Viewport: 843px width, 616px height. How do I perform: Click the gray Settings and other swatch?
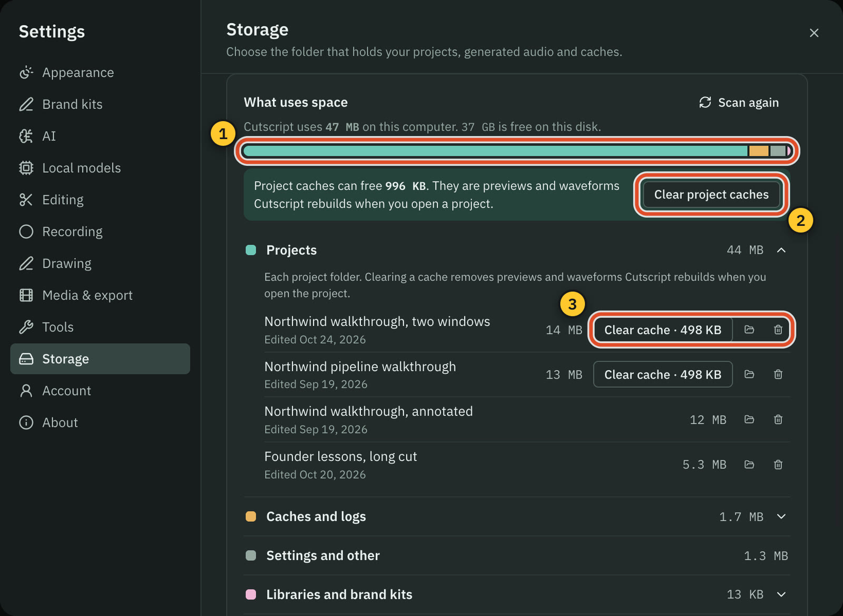pyautogui.click(x=251, y=555)
